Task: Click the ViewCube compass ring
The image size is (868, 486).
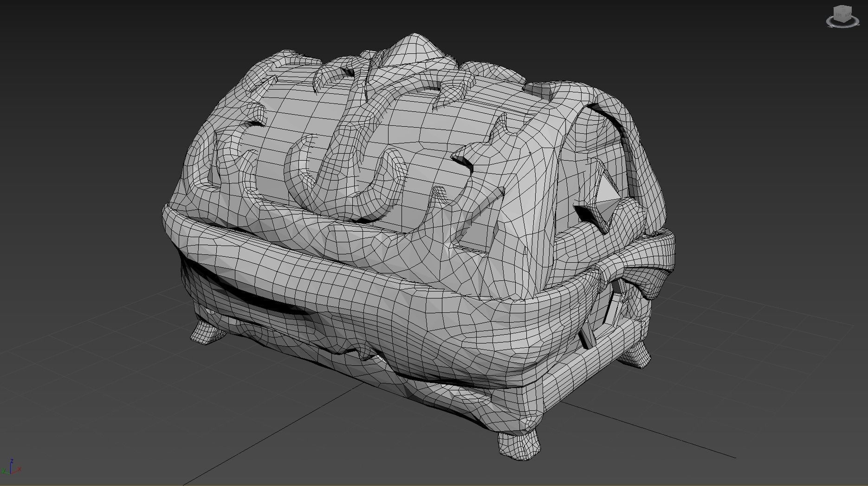Action: click(830, 22)
